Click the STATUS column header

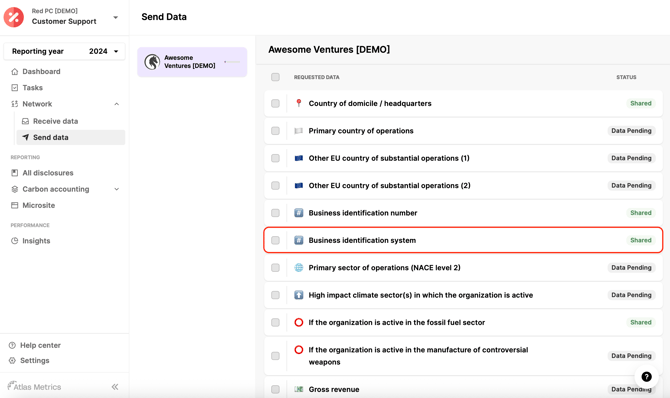point(626,77)
